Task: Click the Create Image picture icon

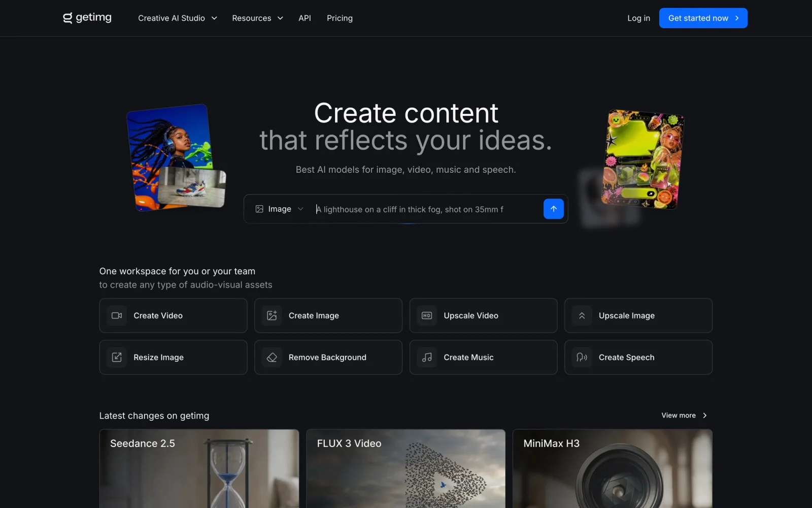Action: (272, 315)
